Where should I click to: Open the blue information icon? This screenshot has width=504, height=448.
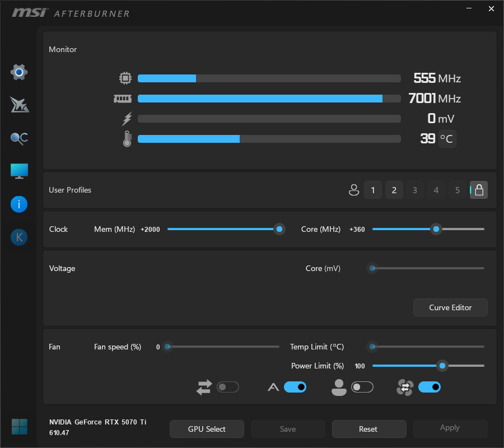pyautogui.click(x=19, y=204)
